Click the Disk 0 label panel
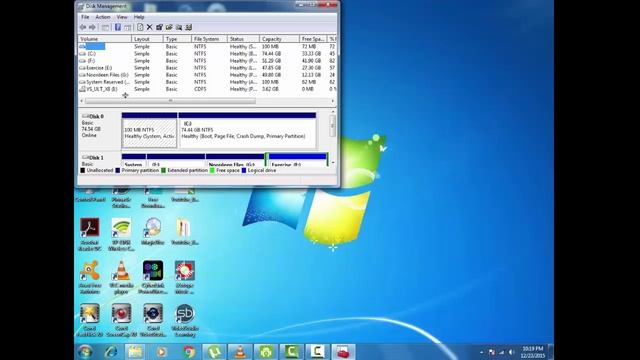The image size is (640, 360). [x=100, y=130]
